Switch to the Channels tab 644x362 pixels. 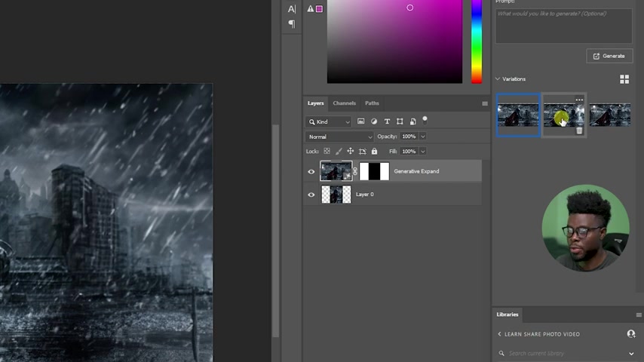coord(344,103)
